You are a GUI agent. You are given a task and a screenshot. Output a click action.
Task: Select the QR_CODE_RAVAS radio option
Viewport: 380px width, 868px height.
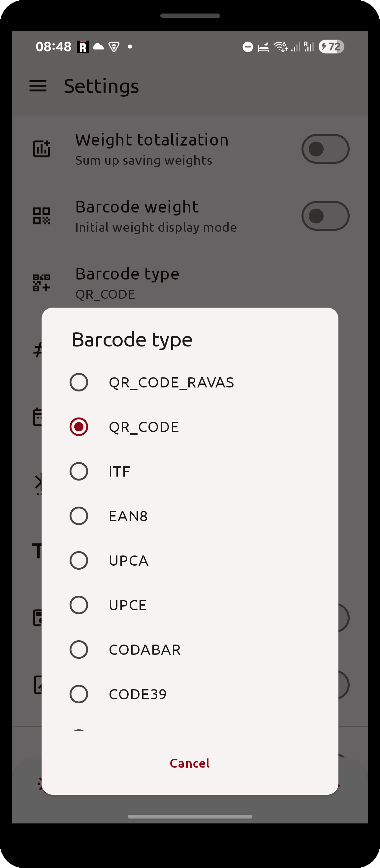pyautogui.click(x=190, y=383)
